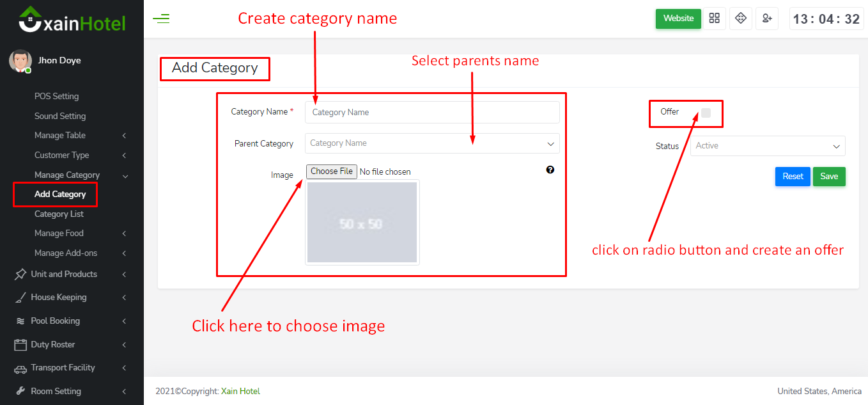This screenshot has width=868, height=405.
Task: Enable the Offer checkbox
Action: 706,113
